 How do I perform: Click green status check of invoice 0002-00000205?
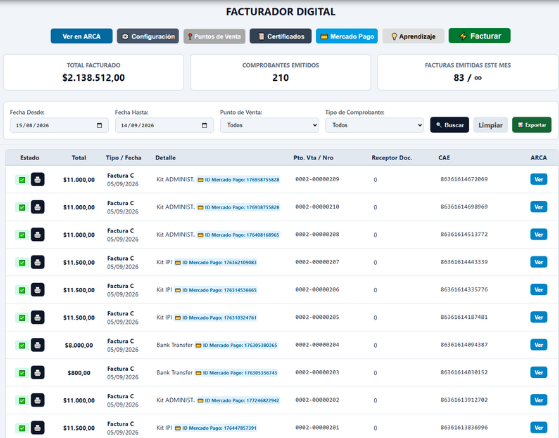22,318
